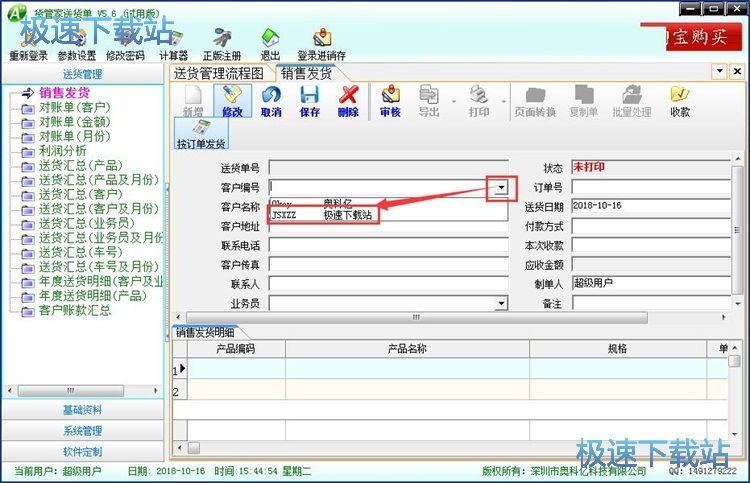This screenshot has height=483, width=750.
Task: Click the 规格 column header
Action: pyautogui.click(x=618, y=349)
